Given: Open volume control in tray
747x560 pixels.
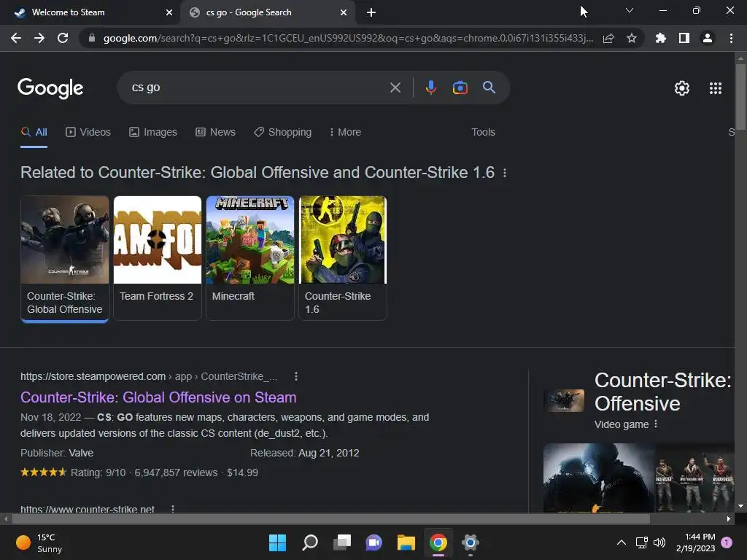Looking at the screenshot, I should 659,542.
